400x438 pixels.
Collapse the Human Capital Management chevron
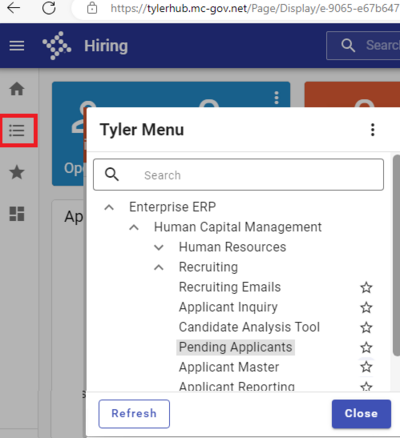(134, 227)
